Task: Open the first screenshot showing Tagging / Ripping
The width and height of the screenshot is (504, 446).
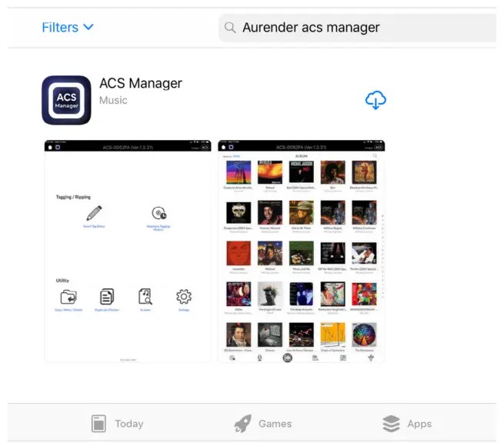Action: click(x=128, y=251)
